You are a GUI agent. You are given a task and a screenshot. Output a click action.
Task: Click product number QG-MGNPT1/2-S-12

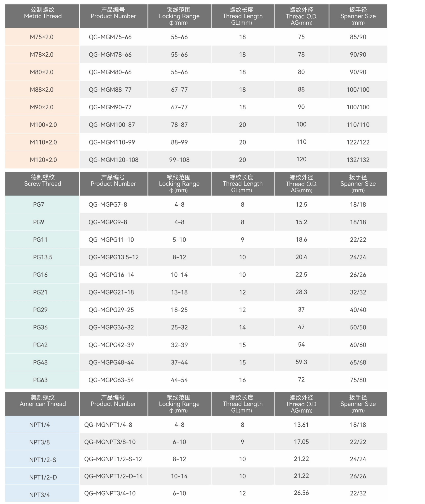tap(113, 459)
